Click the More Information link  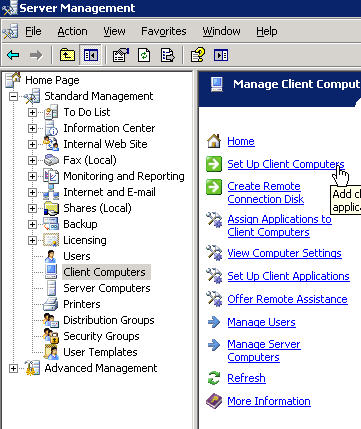269,401
